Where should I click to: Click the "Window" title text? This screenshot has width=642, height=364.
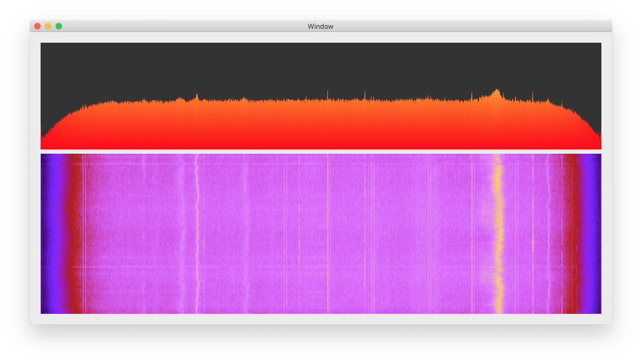click(320, 26)
